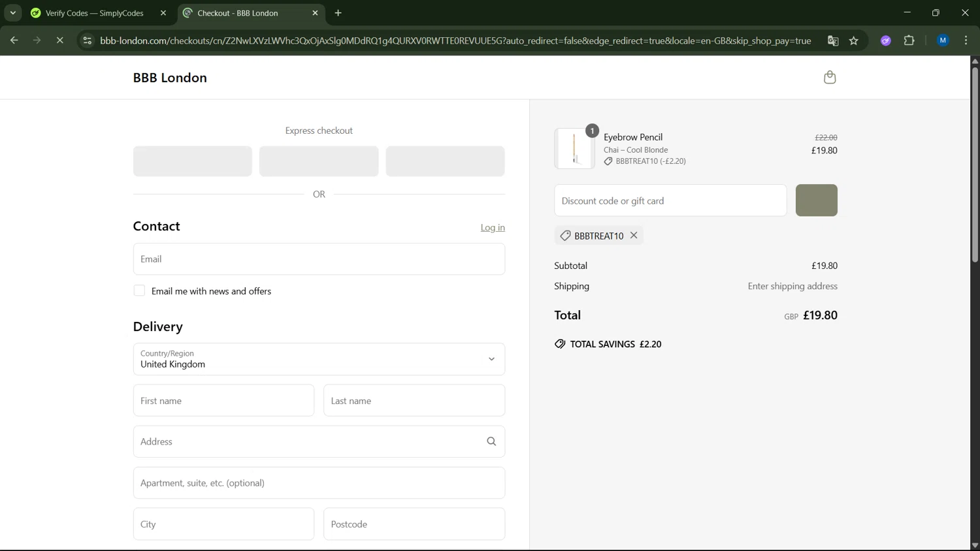Click the BBBTREAT10 (-£2.20) line text
Viewport: 980px width, 551px height.
(651, 161)
